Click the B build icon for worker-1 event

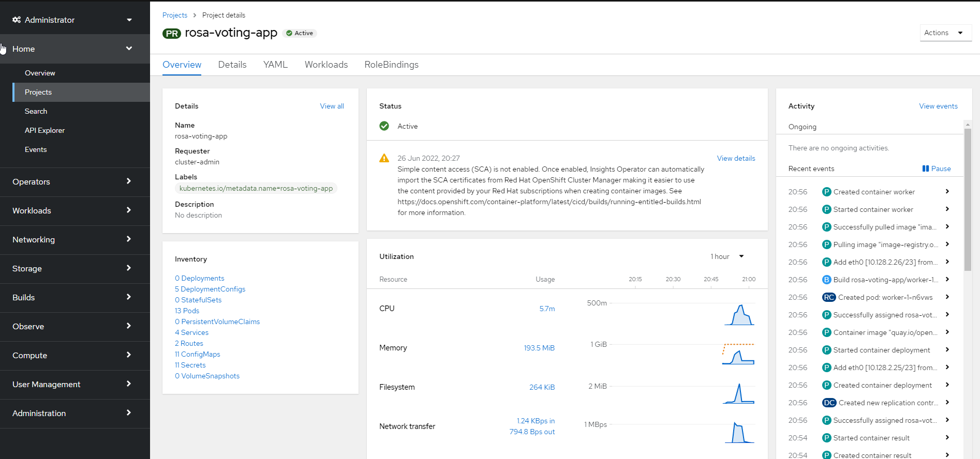click(x=827, y=280)
